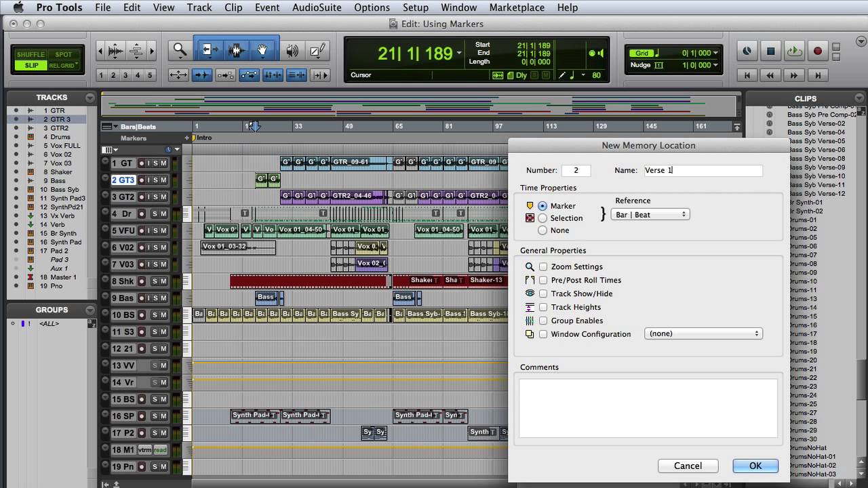Select the None radio button
The image size is (868, 488).
pyautogui.click(x=542, y=230)
